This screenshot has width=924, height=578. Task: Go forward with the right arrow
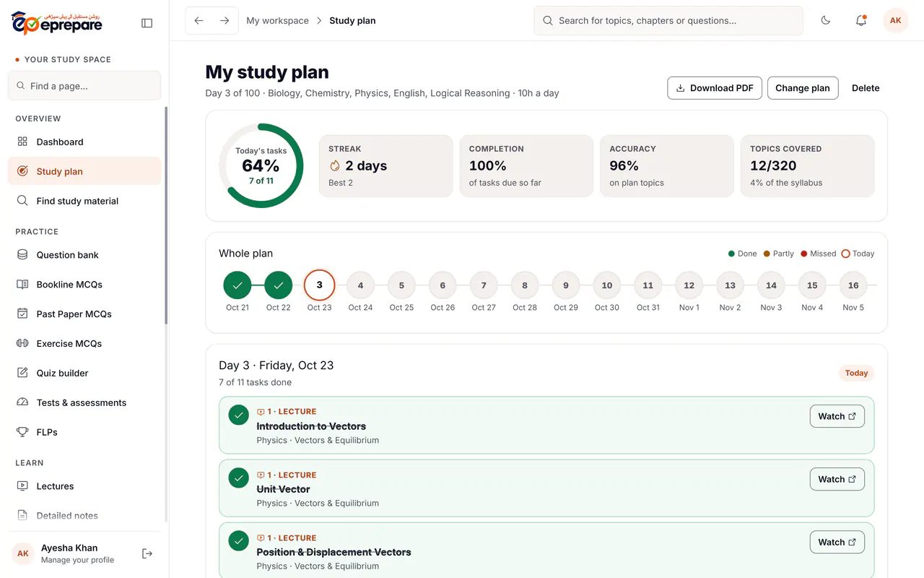tap(225, 21)
